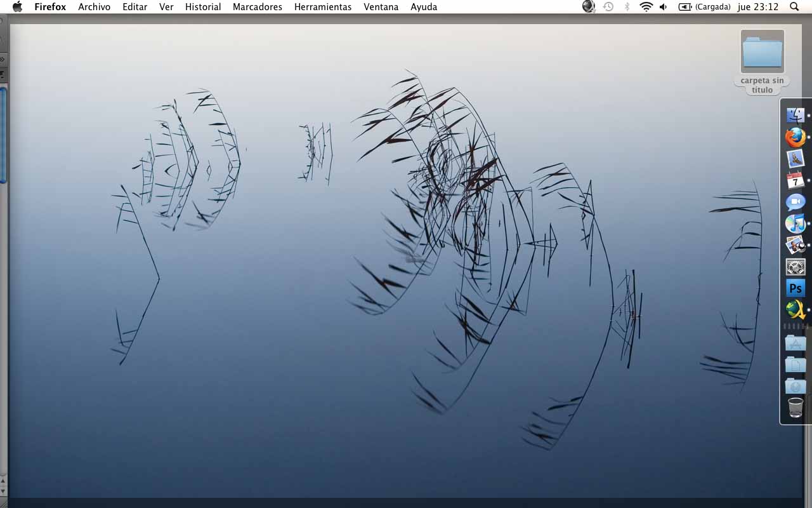This screenshot has width=812, height=508.
Task: Click the globe with yellow arrow Dock icon
Action: click(796, 310)
